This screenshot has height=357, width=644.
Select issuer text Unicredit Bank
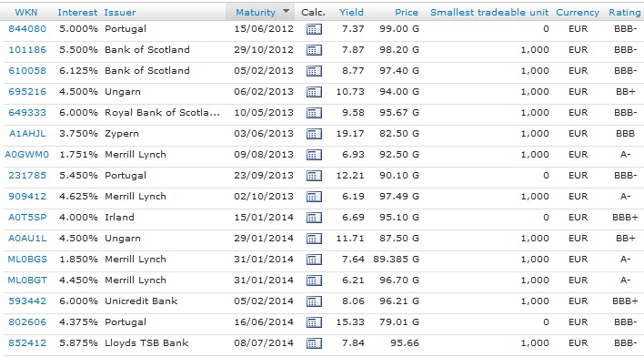141,301
